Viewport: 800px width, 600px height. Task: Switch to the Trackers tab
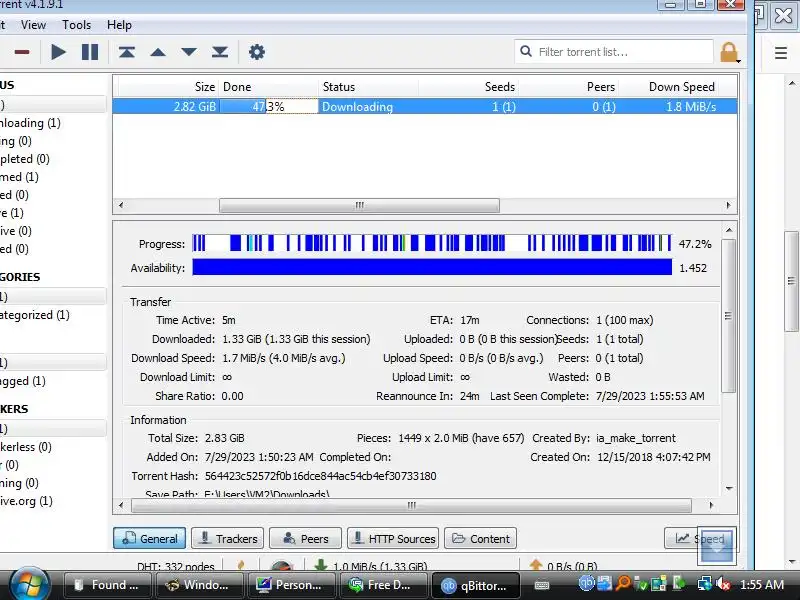point(228,538)
